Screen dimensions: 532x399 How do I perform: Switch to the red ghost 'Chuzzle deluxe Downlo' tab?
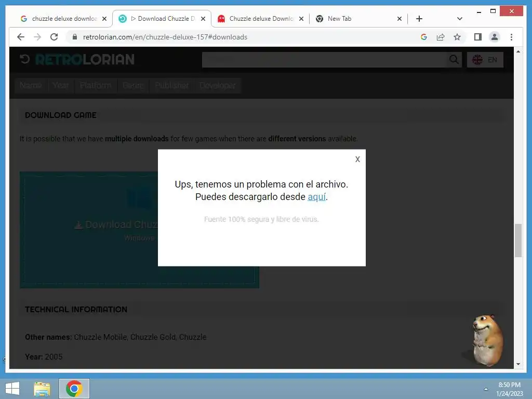tap(261, 19)
